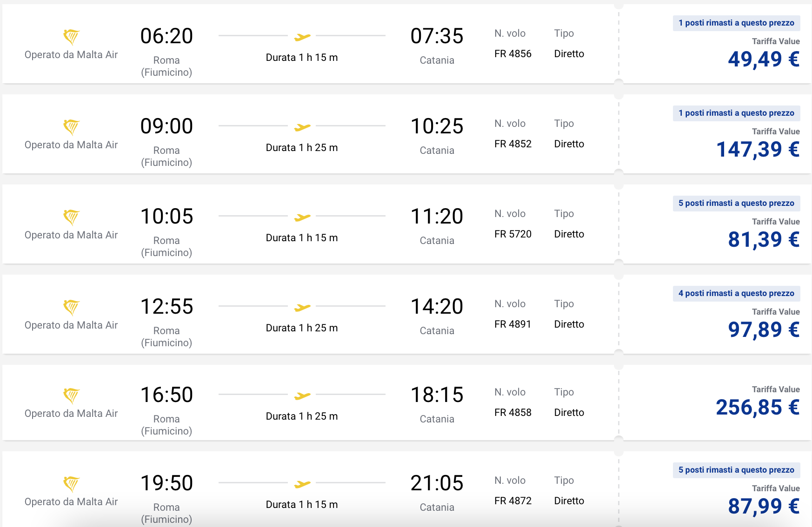Select the 147,39 € Value fare
This screenshot has width=812, height=527.
click(758, 149)
